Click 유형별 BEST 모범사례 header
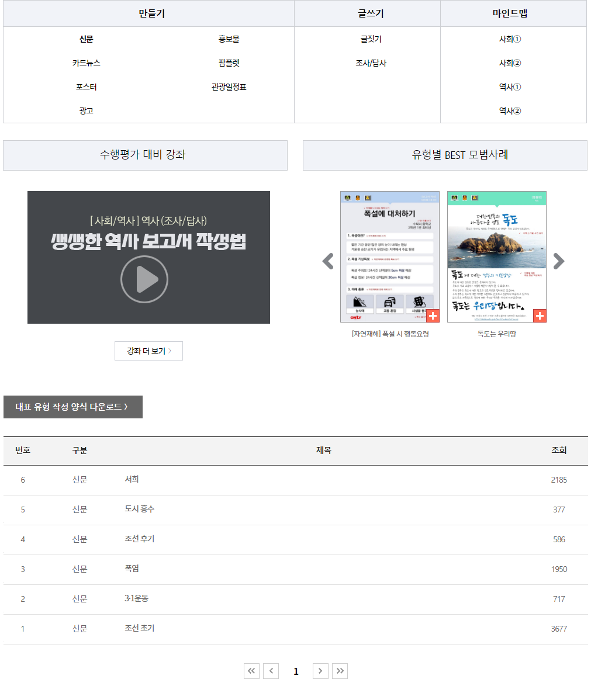The image size is (591, 700). [x=445, y=155]
